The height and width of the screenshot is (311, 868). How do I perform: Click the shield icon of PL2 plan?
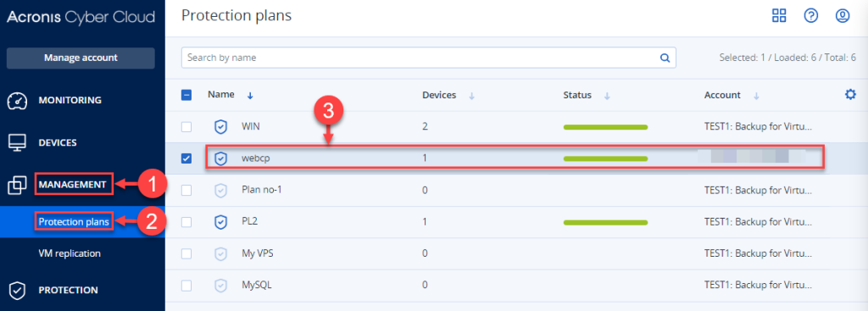pos(221,222)
